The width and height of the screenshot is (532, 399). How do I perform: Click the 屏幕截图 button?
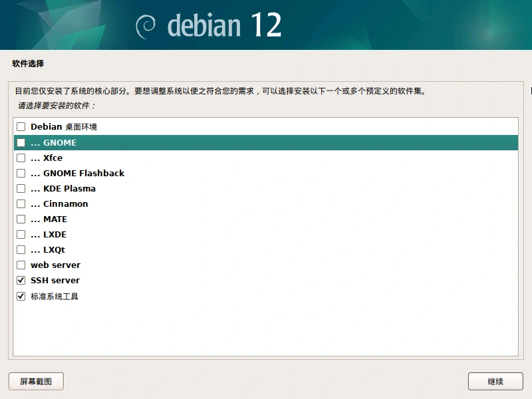click(36, 381)
